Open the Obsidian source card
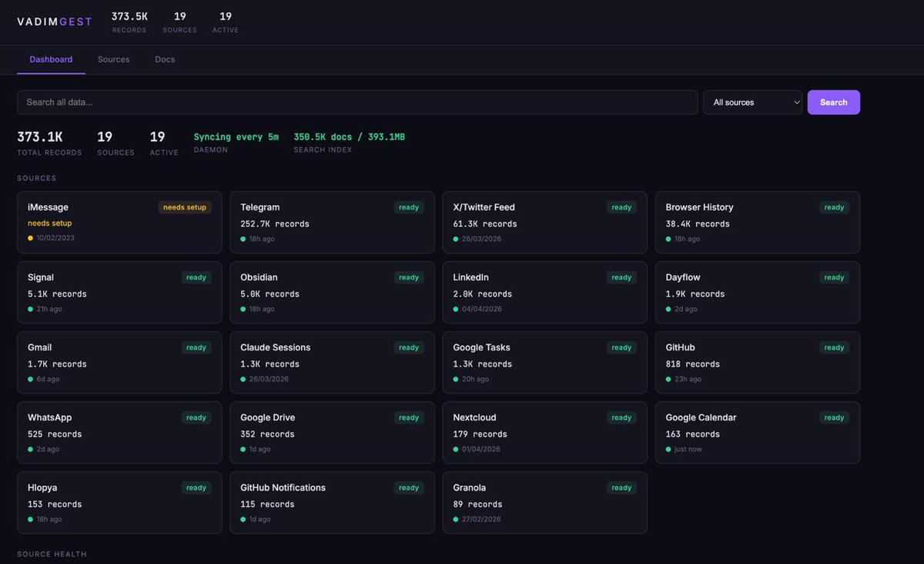The image size is (924, 564). 332,293
